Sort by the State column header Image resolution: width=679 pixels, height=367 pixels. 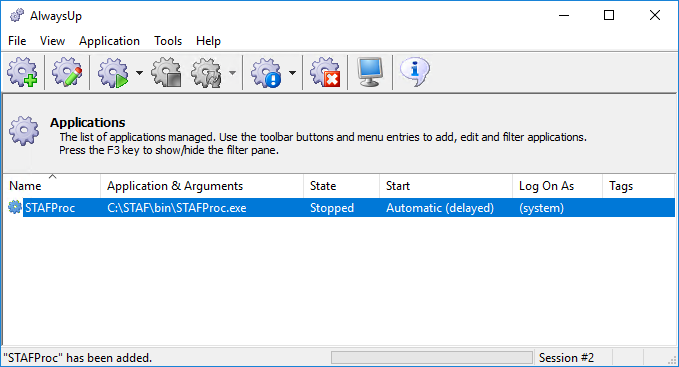click(341, 186)
